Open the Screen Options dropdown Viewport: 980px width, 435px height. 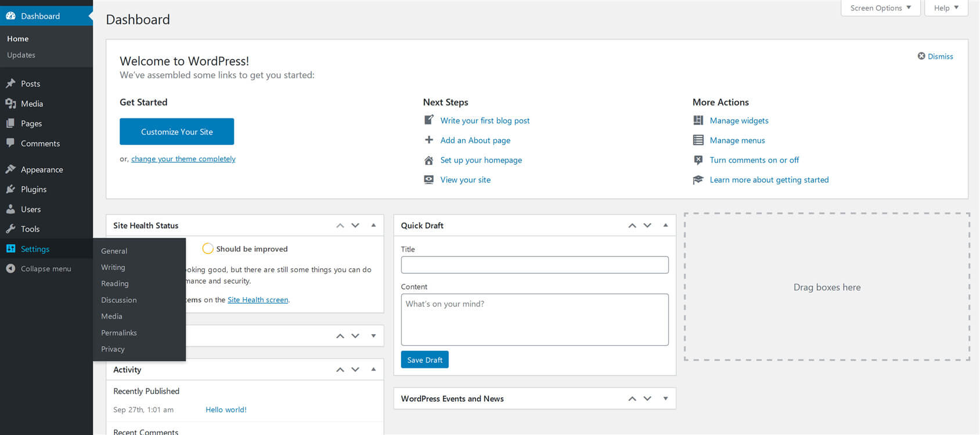880,8
